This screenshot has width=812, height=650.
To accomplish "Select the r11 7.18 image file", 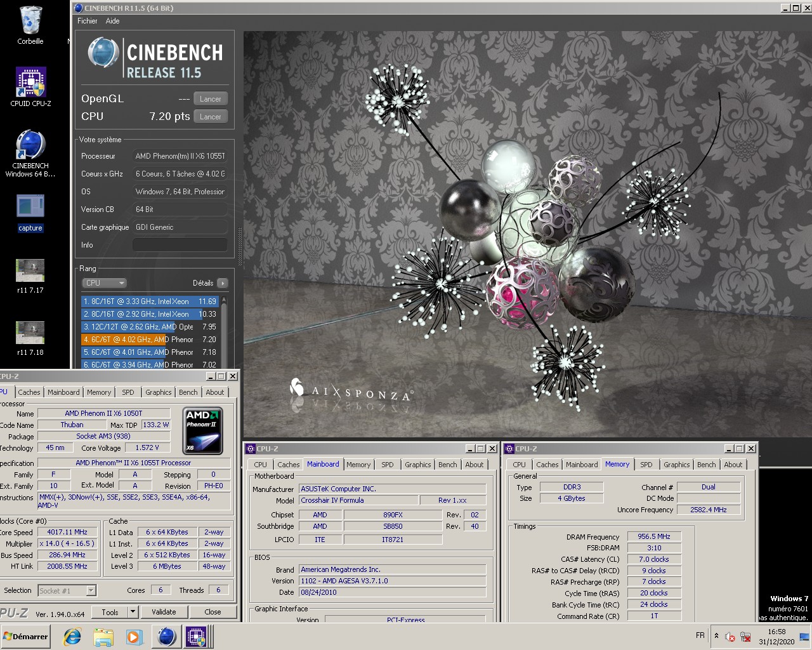I will 30,338.
